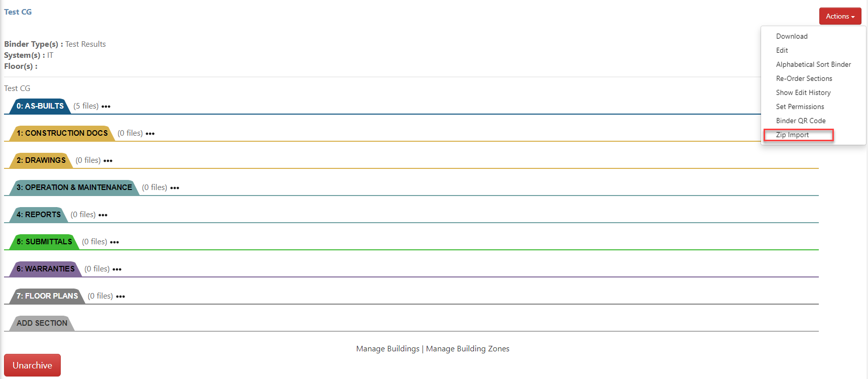The width and height of the screenshot is (868, 379).
Task: Select Re-Order Sections menu entry
Action: 804,78
